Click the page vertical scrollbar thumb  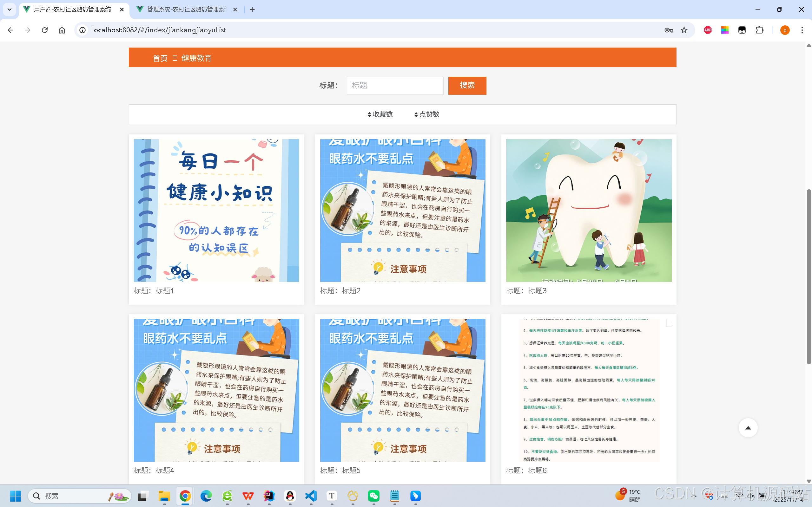[809, 276]
